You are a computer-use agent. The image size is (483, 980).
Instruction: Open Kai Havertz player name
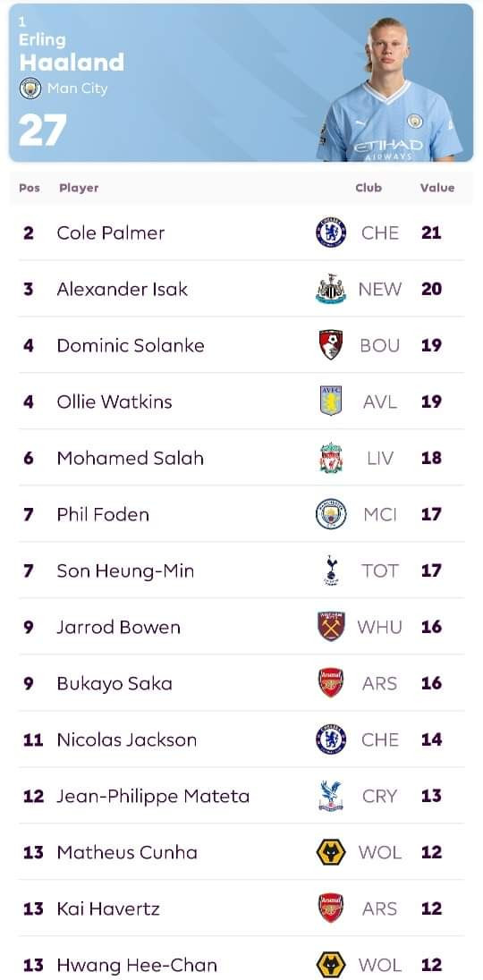click(x=108, y=908)
